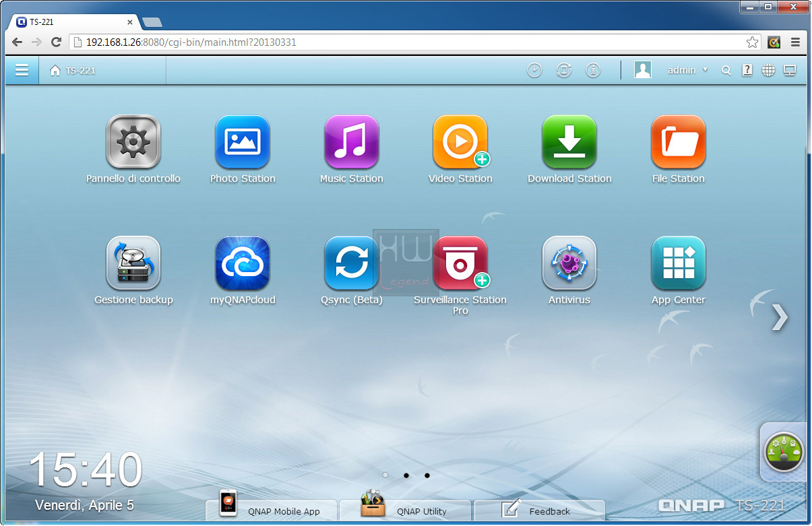Open desktop preferences monitor icon

point(790,70)
